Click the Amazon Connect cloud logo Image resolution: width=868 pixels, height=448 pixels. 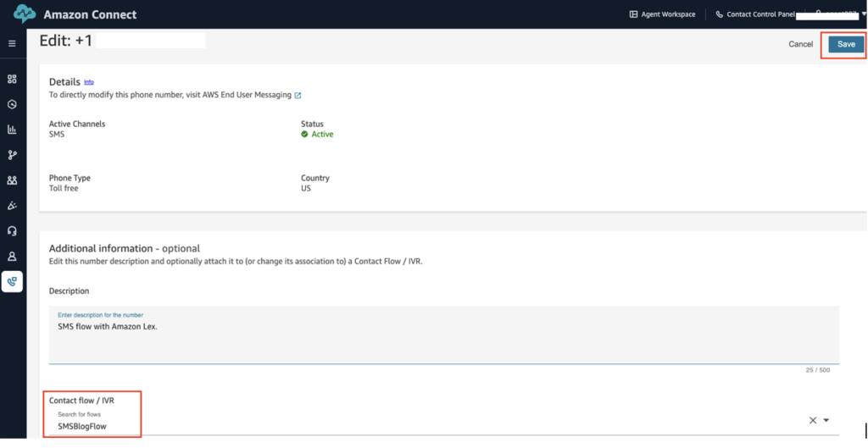tap(25, 14)
